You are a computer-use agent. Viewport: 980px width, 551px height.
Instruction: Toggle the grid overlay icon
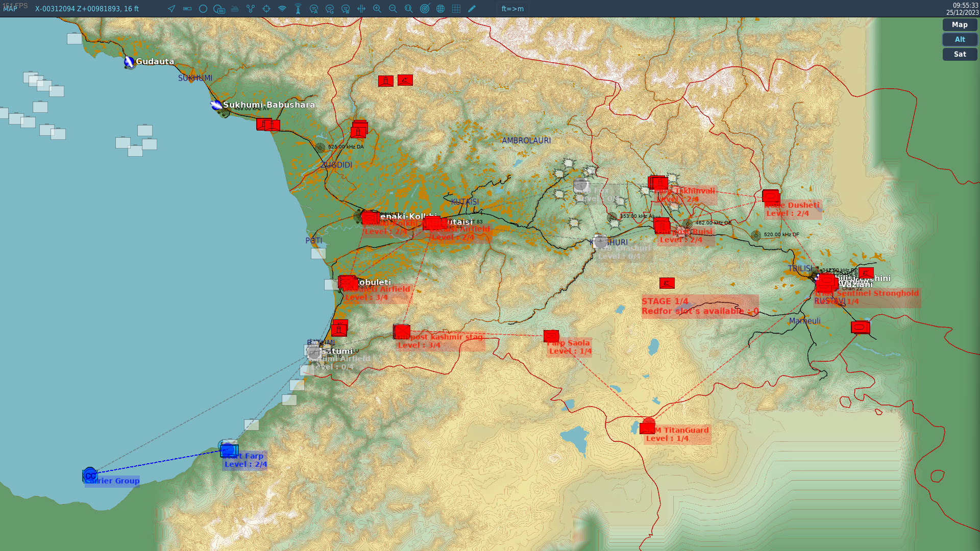pos(456,9)
